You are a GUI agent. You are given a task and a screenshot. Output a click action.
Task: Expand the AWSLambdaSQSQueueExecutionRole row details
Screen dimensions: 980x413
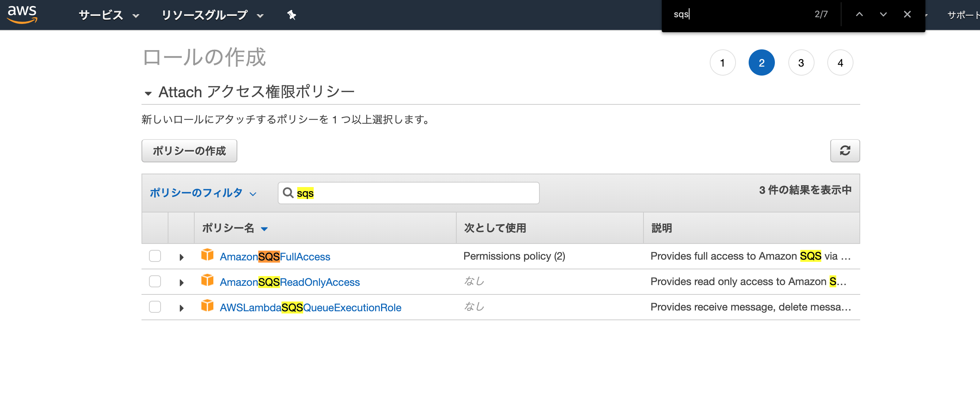182,308
